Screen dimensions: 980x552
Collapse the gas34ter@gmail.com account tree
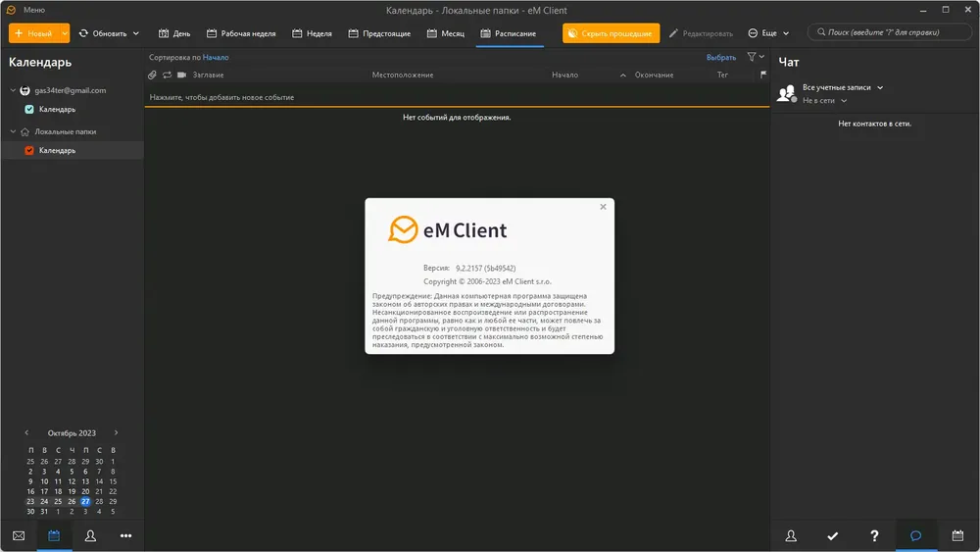(13, 90)
